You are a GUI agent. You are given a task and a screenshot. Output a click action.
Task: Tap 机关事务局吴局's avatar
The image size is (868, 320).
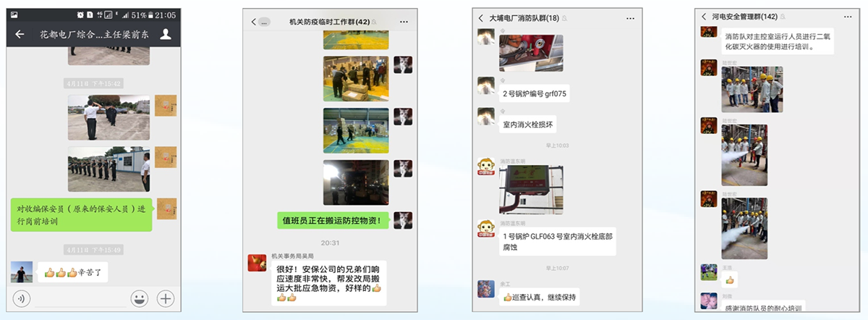coord(257,263)
